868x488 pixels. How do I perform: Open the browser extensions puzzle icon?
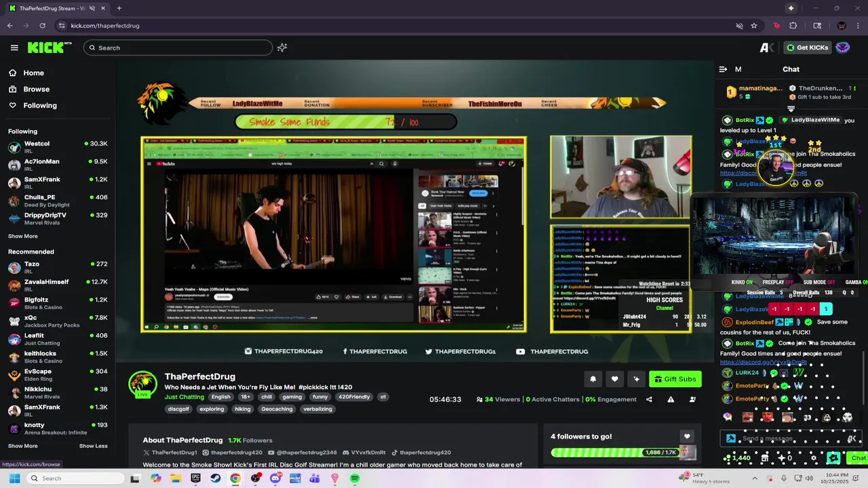793,26
